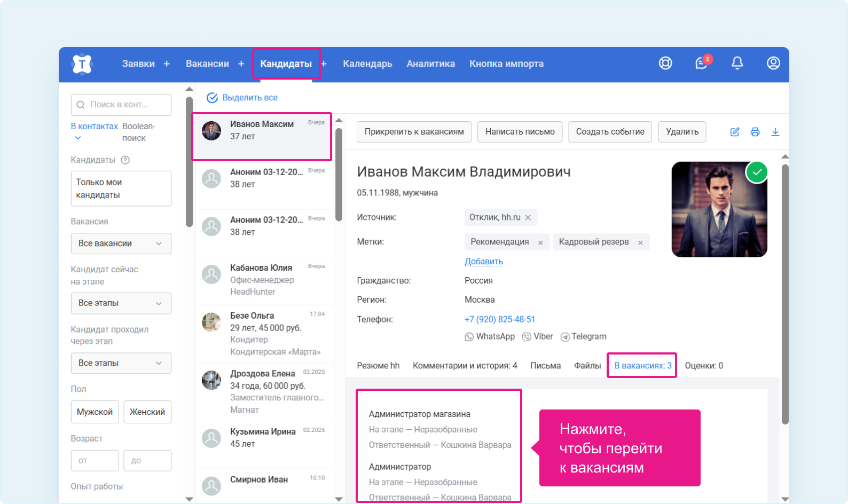The height and width of the screenshot is (504, 848).
Task: Toggle the Выделить все checkbox
Action: click(x=213, y=98)
